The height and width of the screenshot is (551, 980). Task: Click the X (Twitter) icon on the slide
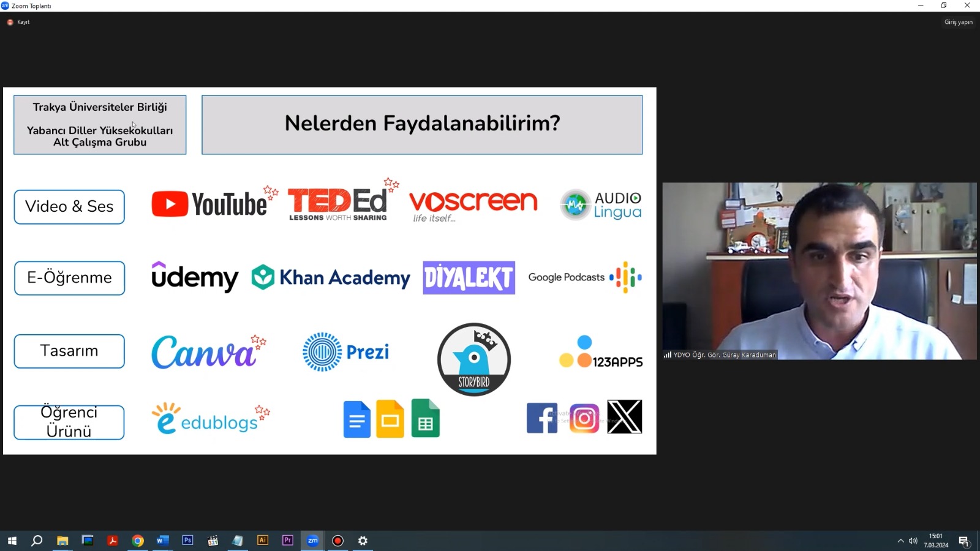(x=625, y=417)
